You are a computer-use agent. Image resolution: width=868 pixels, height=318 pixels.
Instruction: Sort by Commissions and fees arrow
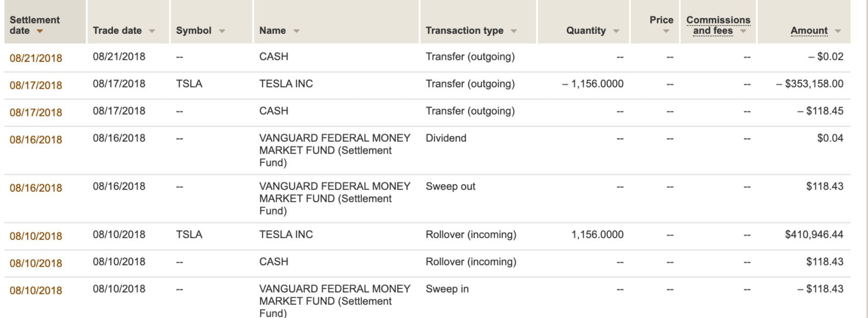point(743,32)
